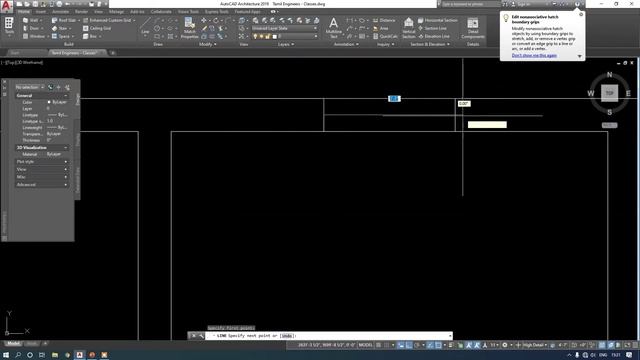Open High Detail level dropdown in status bar
Viewport: 640px width, 360px height.
535,345
